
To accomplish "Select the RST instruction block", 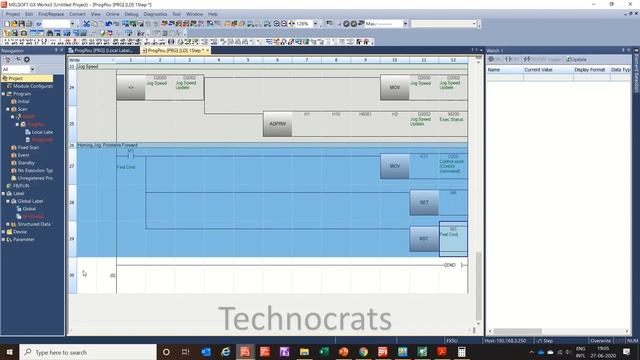I will pos(424,239).
